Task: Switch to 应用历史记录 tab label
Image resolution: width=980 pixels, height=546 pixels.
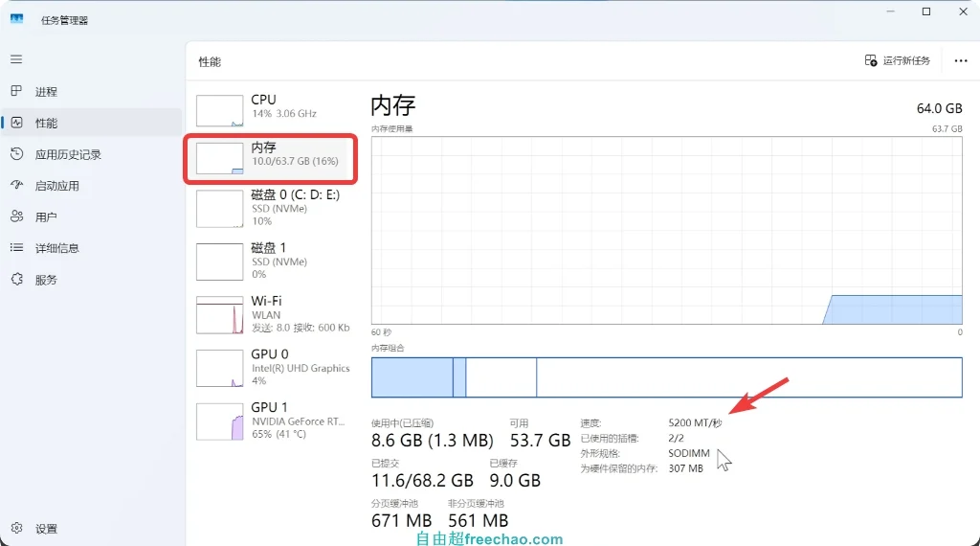Action: click(68, 154)
